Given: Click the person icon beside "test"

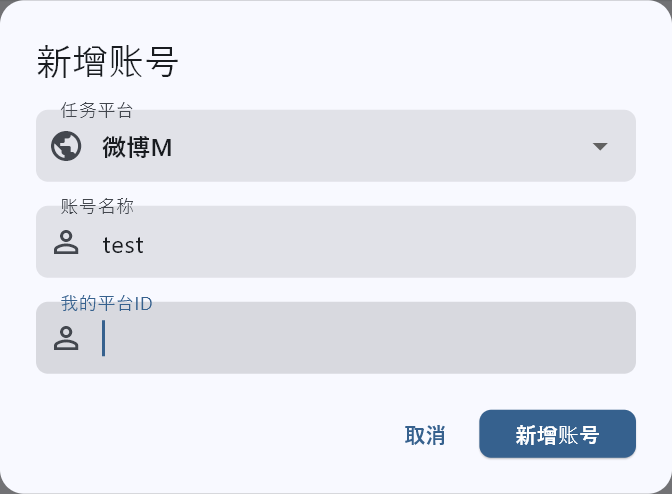Looking at the screenshot, I should pos(66,242).
